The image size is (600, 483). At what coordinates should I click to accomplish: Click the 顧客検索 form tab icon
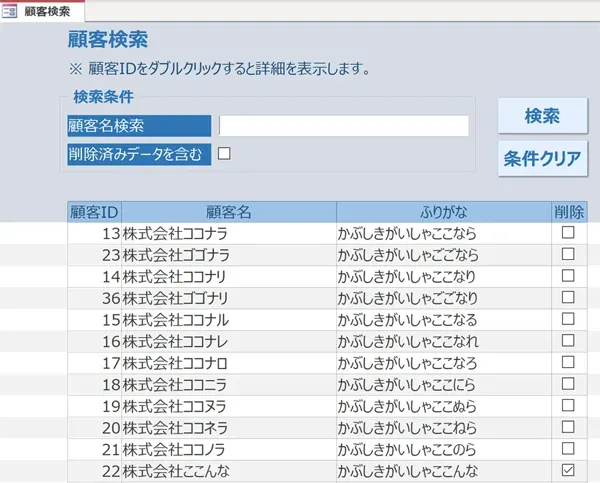coord(12,11)
